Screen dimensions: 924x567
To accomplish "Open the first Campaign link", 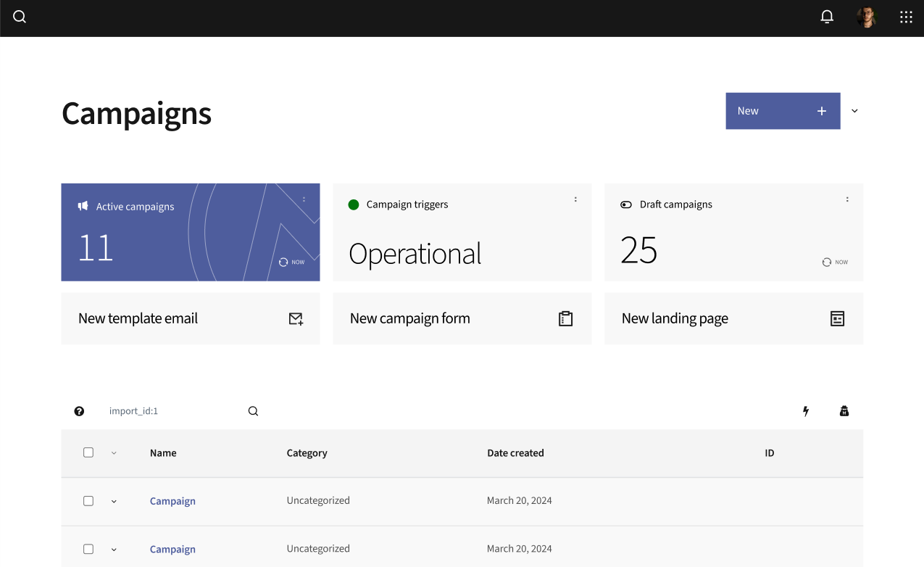I will pos(172,501).
